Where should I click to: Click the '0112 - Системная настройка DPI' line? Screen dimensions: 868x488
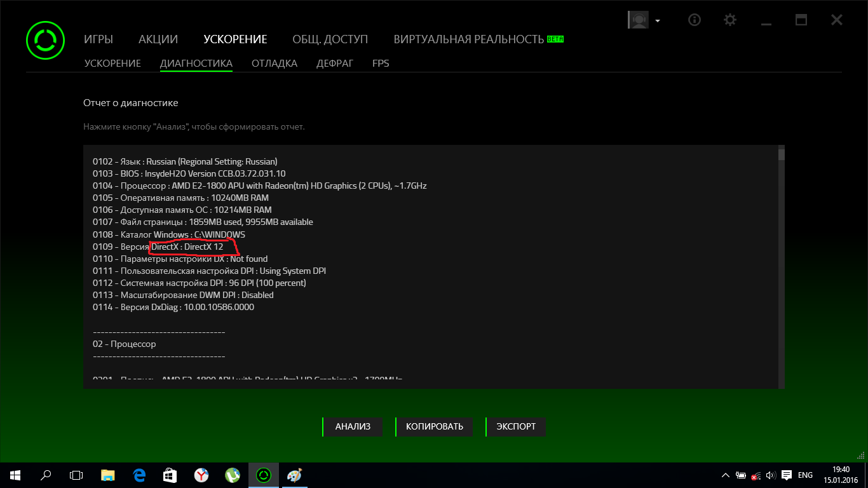200,283
